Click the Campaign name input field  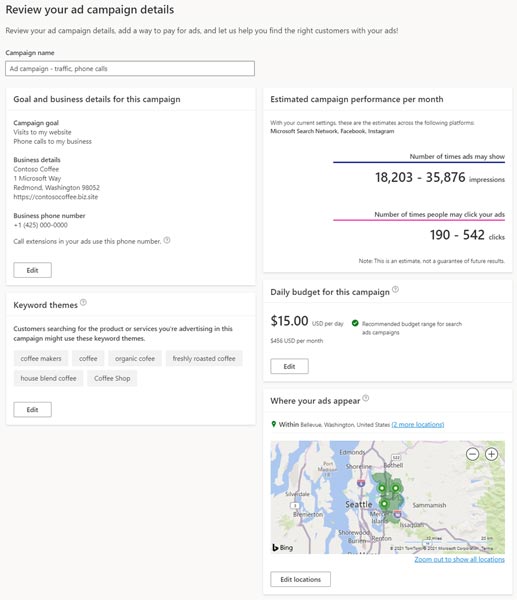(130, 68)
